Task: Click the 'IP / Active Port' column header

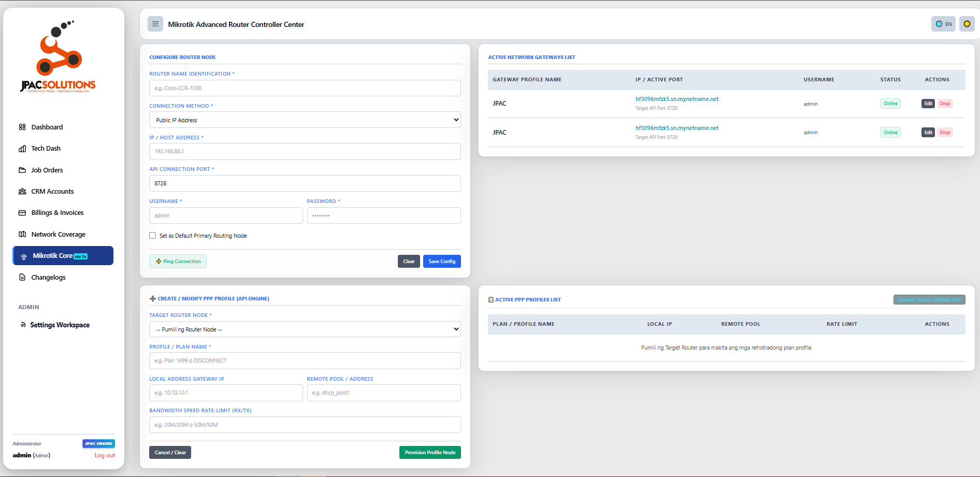Action: [x=659, y=80]
